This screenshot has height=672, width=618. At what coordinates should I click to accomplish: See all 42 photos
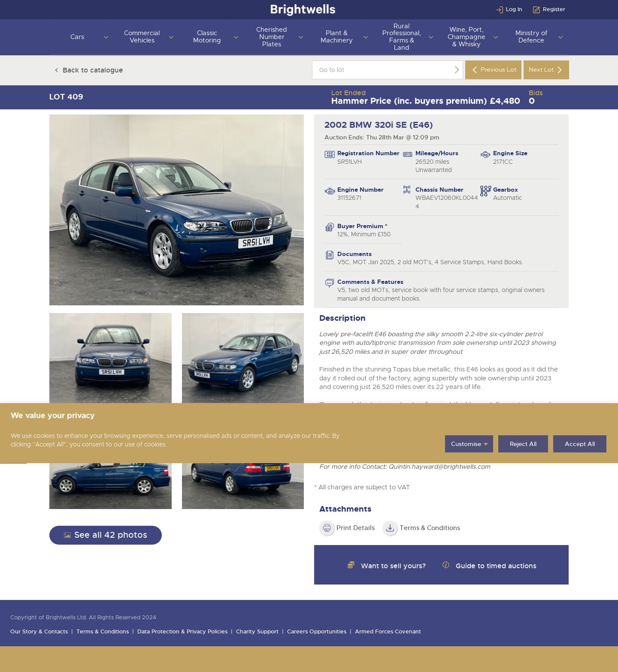[106, 535]
